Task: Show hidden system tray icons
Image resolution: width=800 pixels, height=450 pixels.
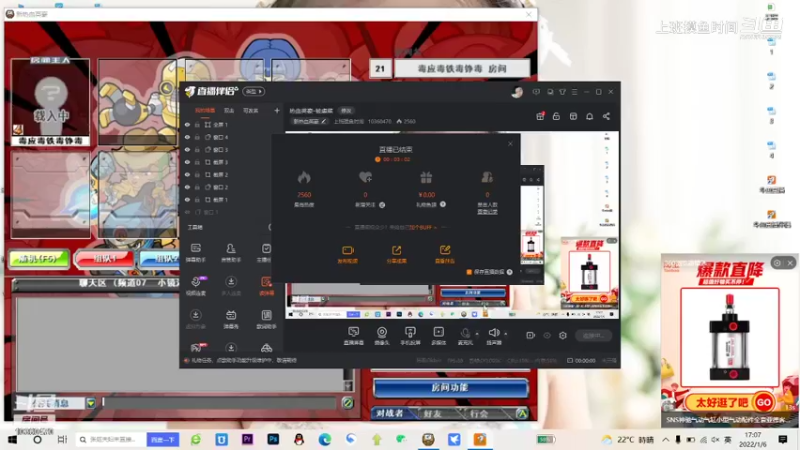Action: coord(666,439)
